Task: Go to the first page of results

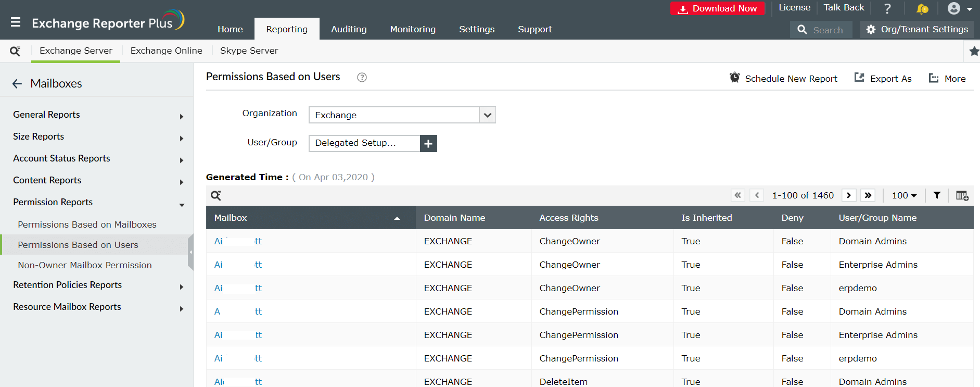Action: [x=738, y=195]
